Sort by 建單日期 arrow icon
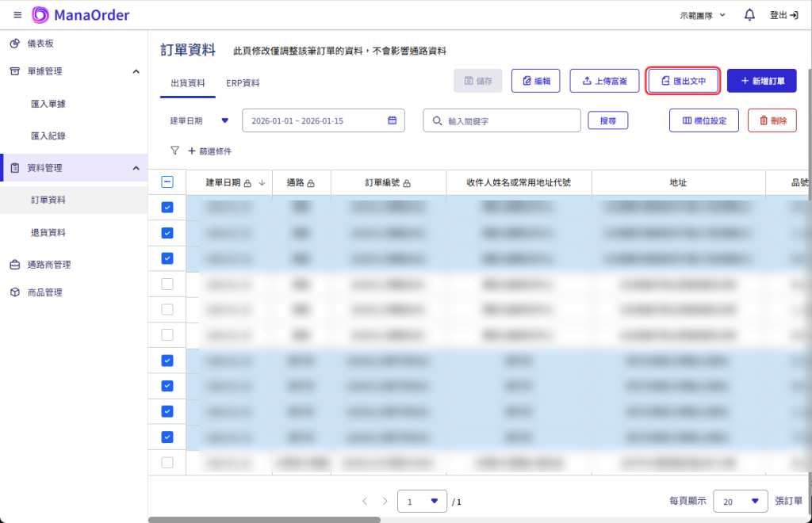This screenshot has height=523, width=812. click(262, 183)
